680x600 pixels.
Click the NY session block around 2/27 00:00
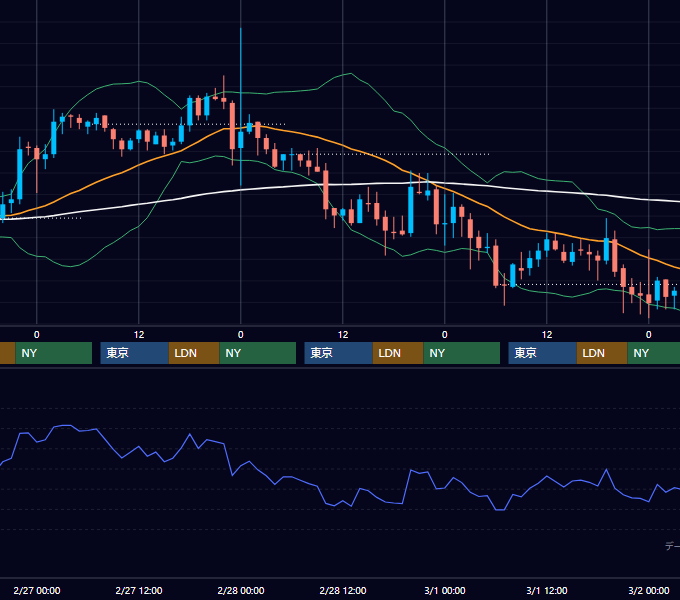click(x=54, y=353)
